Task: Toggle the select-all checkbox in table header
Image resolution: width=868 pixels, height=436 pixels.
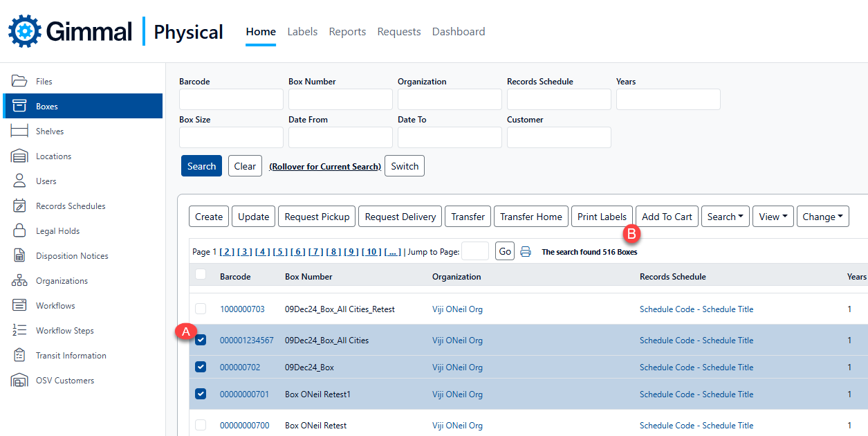Action: pos(201,275)
